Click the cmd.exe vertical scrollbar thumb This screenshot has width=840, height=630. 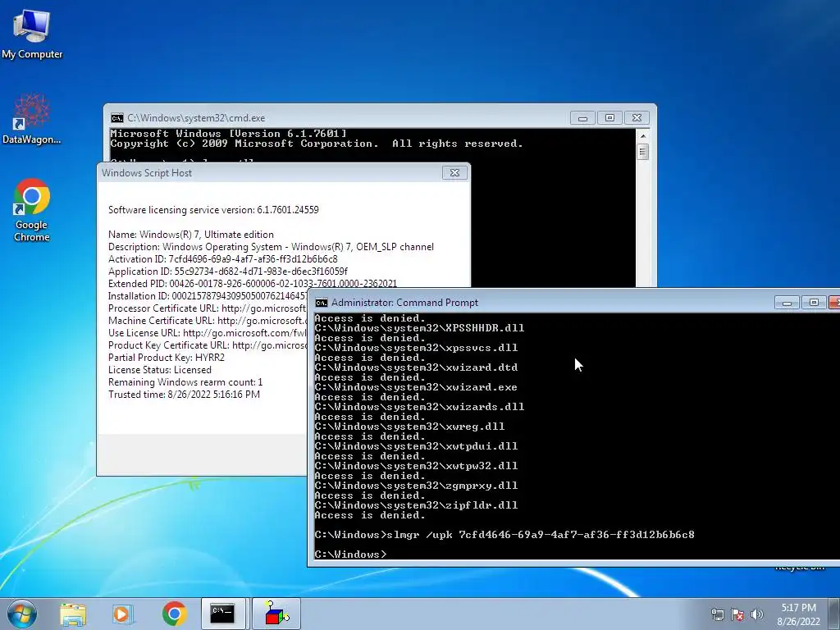coord(643,152)
